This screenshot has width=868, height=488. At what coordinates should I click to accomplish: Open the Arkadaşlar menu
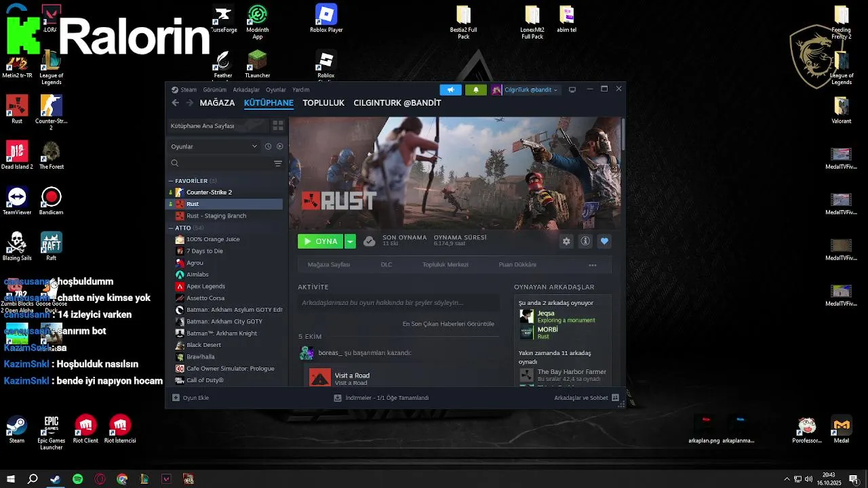coord(246,89)
